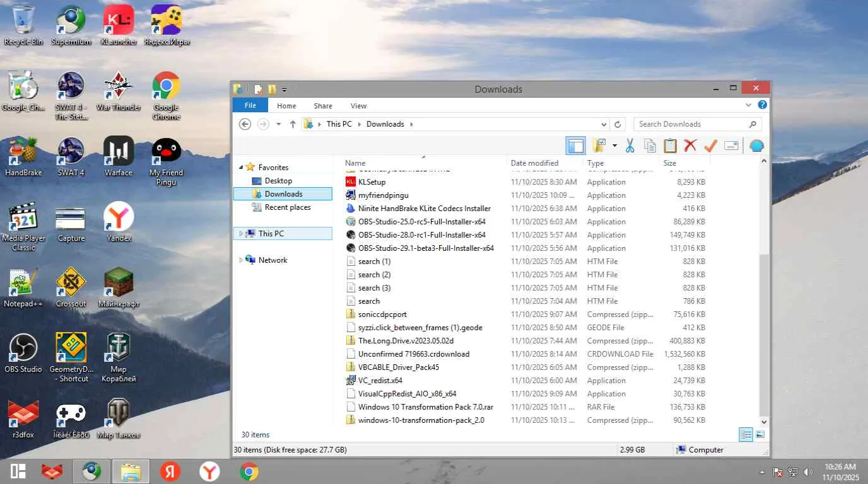868x484 pixels.
Task: Open the Folder Options dropdown arrow
Action: pos(614,146)
